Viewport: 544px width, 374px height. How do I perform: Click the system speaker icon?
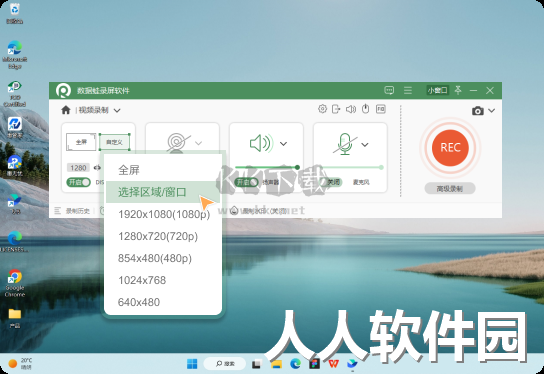click(262, 143)
